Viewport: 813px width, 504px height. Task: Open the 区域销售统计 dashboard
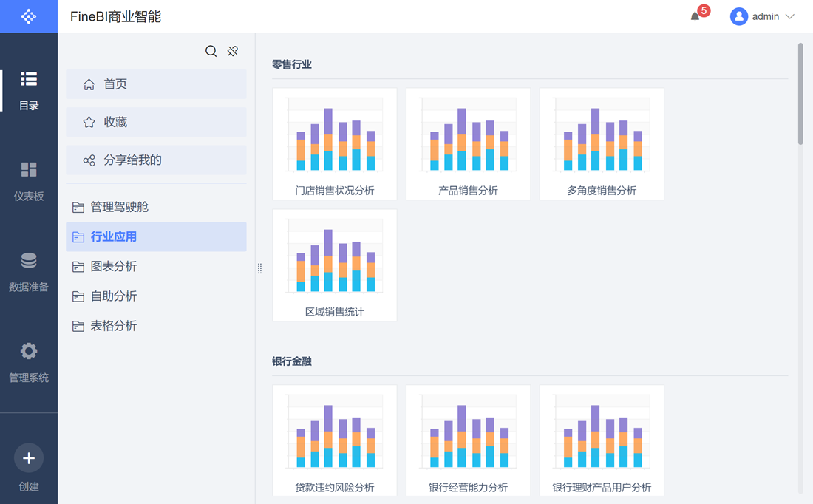[x=335, y=265]
